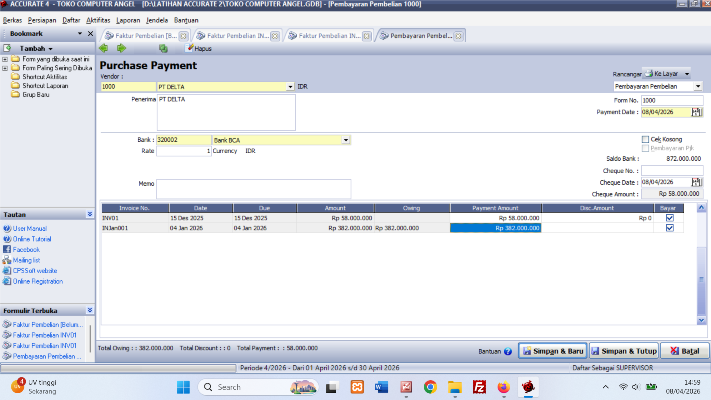Open the Facebook link

pyautogui.click(x=26, y=249)
